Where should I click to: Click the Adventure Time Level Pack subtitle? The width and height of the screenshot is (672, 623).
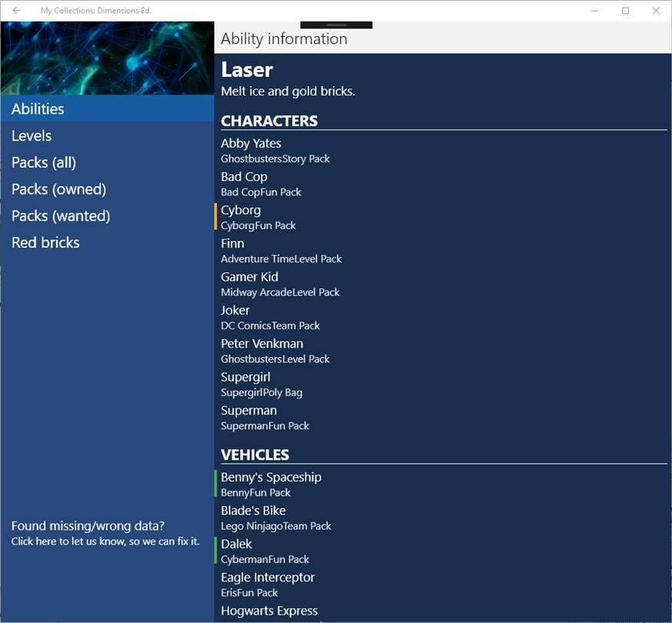pos(281,259)
